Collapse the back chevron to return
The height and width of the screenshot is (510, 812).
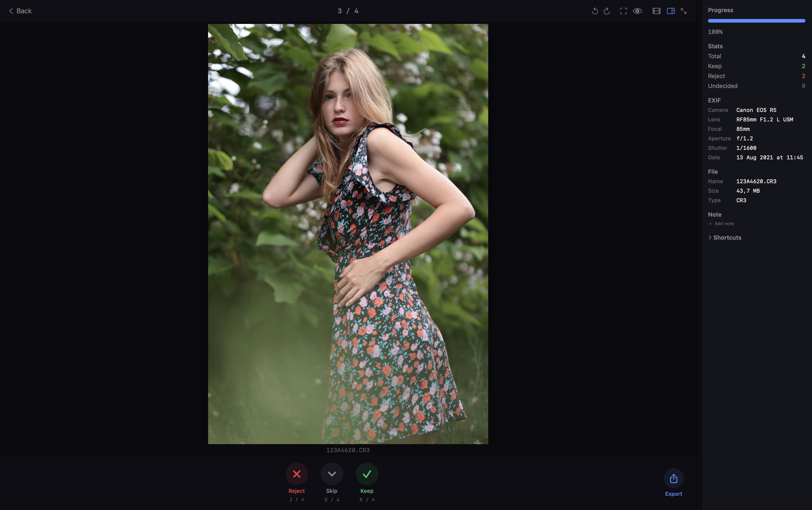(x=11, y=11)
